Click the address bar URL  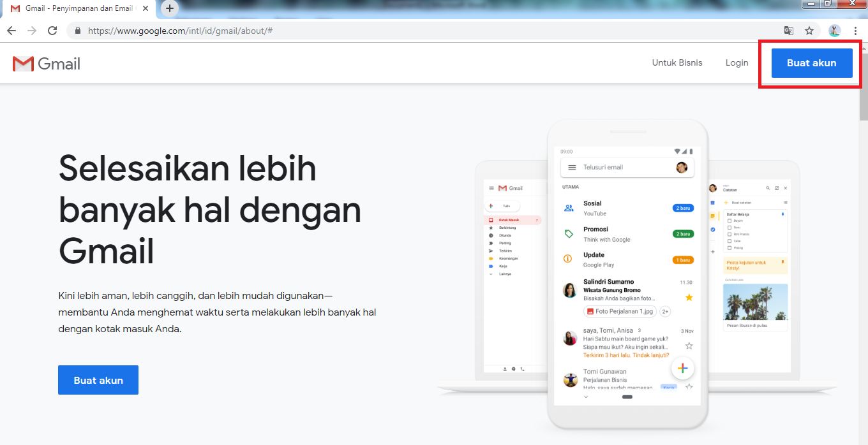point(181,31)
